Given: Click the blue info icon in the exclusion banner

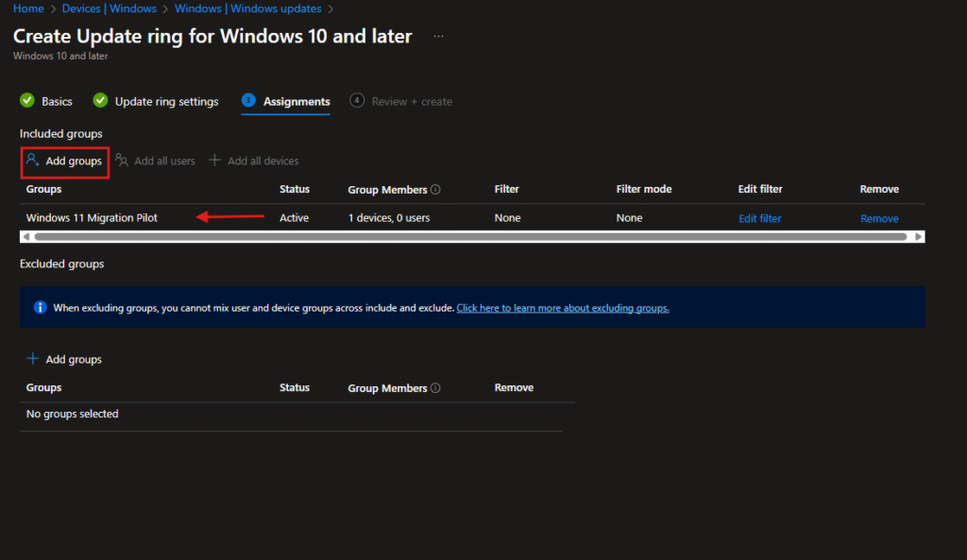Looking at the screenshot, I should pos(41,308).
